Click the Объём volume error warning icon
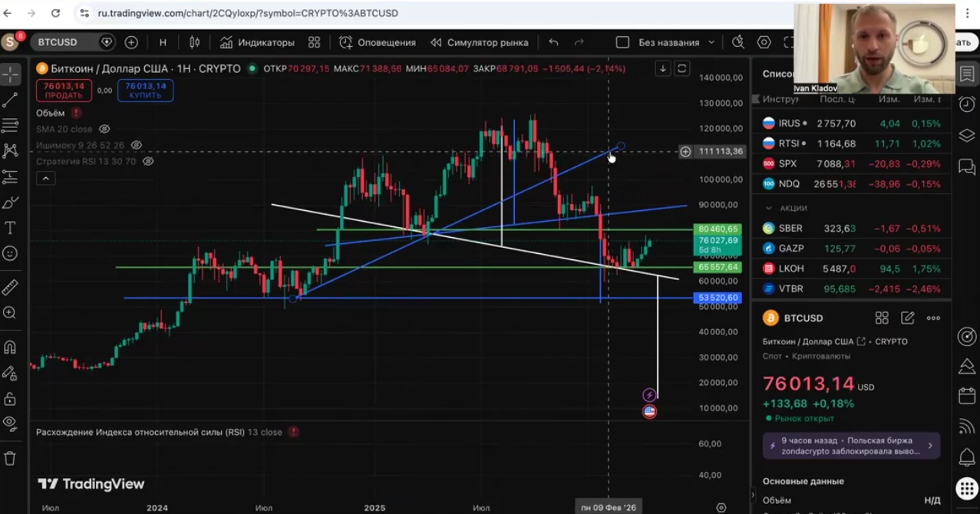The image size is (980, 514). pos(76,113)
